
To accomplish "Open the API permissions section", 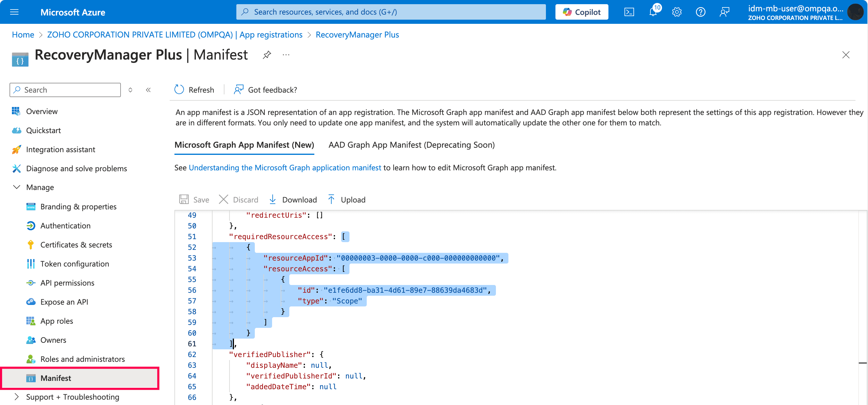I will (x=68, y=283).
